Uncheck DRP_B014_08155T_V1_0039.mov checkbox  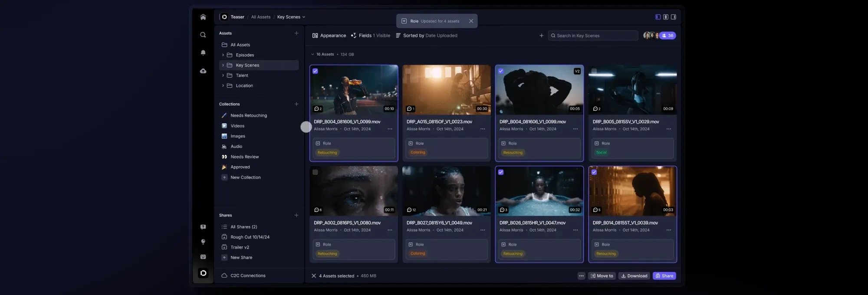(x=594, y=172)
